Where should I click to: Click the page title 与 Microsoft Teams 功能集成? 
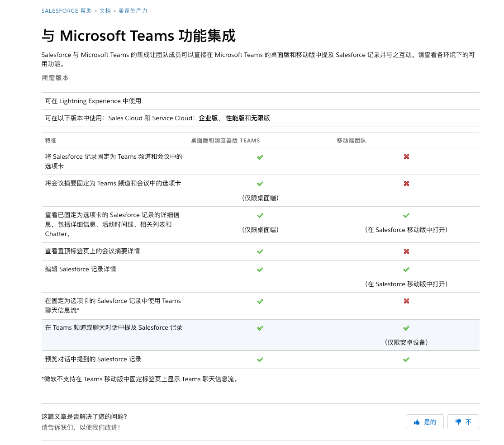coord(138,35)
